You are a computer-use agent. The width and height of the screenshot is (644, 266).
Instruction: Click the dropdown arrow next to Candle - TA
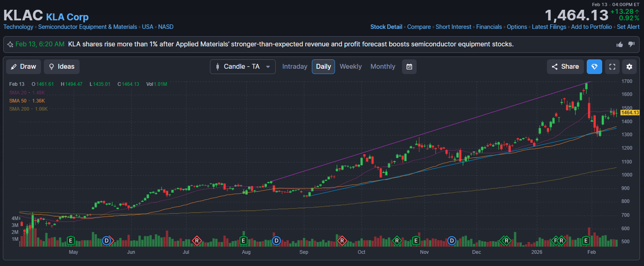pos(268,67)
